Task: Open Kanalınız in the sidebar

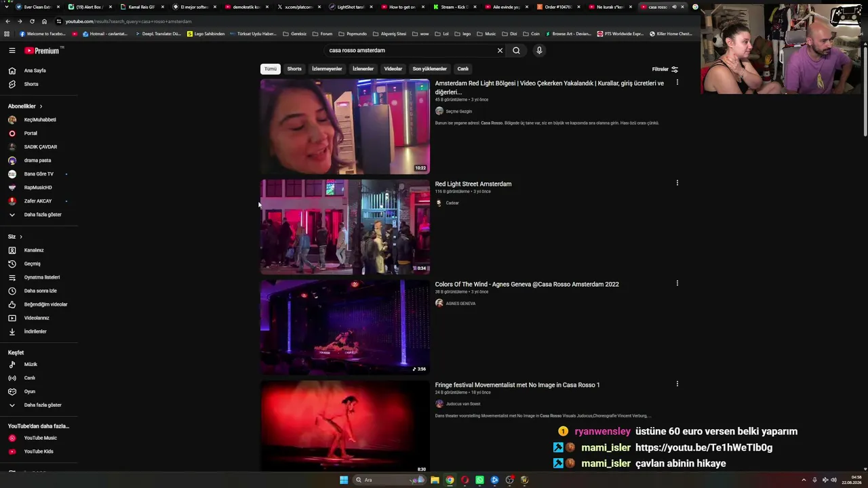Action: click(34, 250)
